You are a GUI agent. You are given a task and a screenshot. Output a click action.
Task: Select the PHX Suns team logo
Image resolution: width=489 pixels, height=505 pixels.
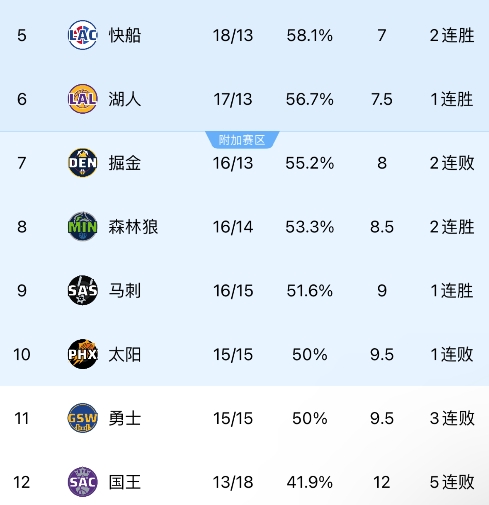(82, 354)
